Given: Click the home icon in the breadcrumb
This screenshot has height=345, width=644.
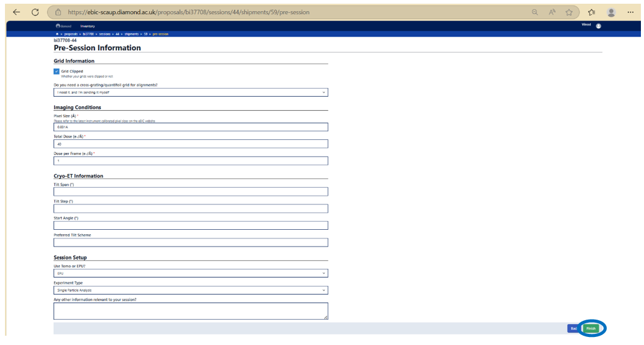Looking at the screenshot, I should [x=57, y=34].
